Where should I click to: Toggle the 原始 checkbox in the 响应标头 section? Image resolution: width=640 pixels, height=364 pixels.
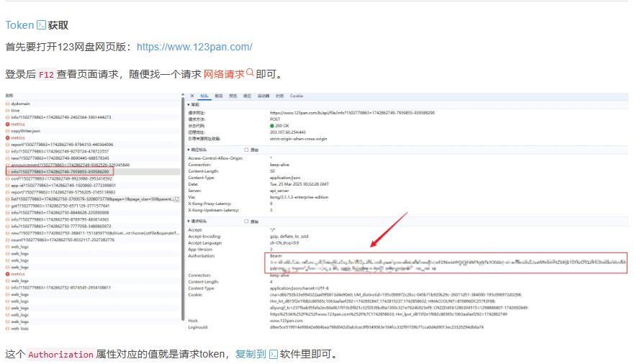tap(246, 150)
